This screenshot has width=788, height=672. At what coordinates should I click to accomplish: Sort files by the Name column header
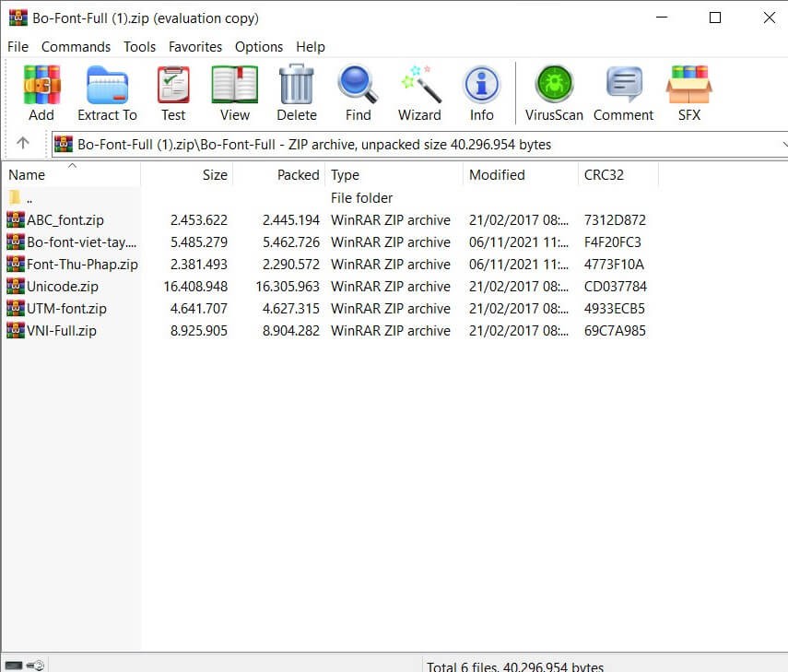pyautogui.click(x=72, y=174)
